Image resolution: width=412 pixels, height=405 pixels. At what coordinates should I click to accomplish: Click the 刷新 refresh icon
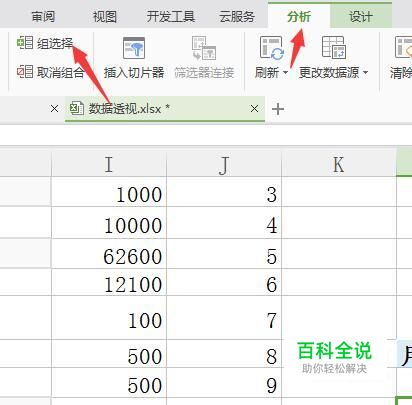point(272,48)
